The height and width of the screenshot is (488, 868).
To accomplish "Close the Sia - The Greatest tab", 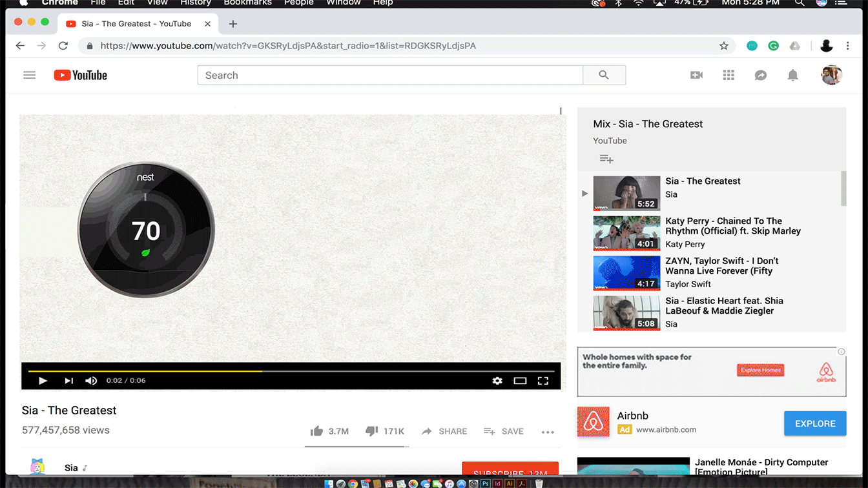I will [207, 24].
